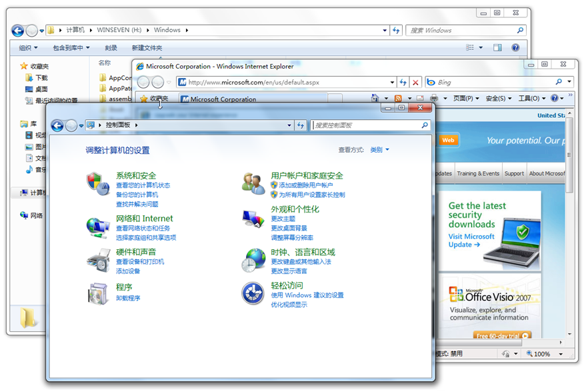Click search magnifier in Control Panel

pos(425,125)
